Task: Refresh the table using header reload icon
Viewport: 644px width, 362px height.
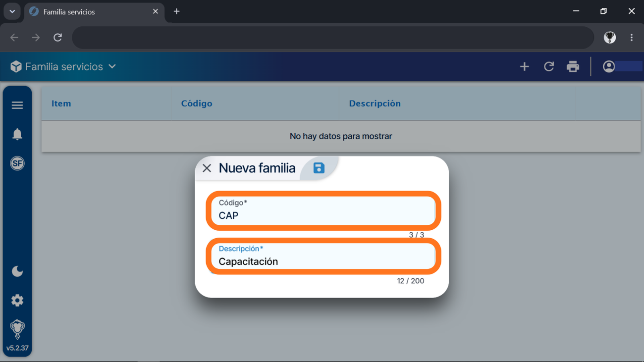Action: pos(549,66)
